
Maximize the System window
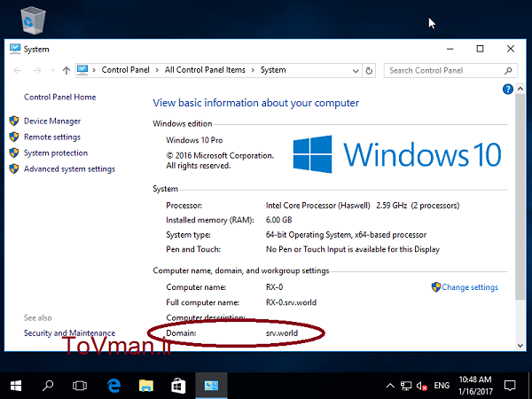[x=480, y=49]
